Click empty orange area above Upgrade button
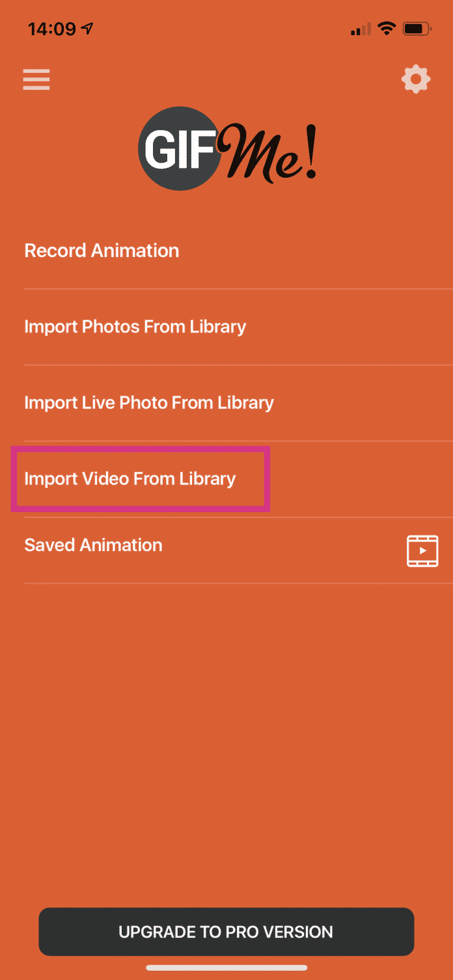 coord(226,748)
